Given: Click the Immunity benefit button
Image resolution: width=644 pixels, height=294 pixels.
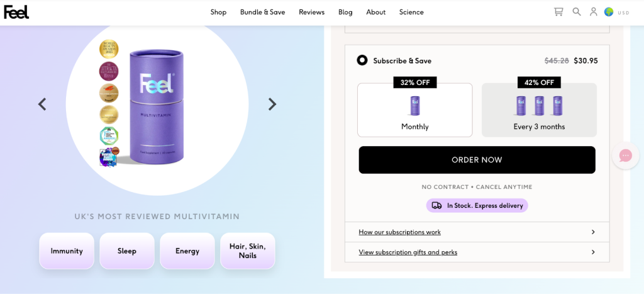Looking at the screenshot, I should (x=67, y=251).
